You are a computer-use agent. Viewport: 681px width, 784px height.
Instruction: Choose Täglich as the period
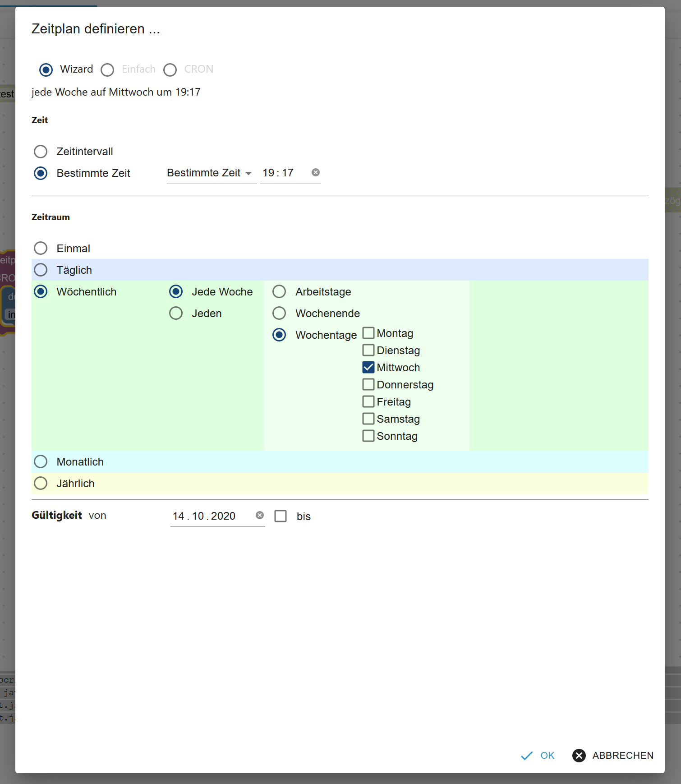pyautogui.click(x=41, y=270)
